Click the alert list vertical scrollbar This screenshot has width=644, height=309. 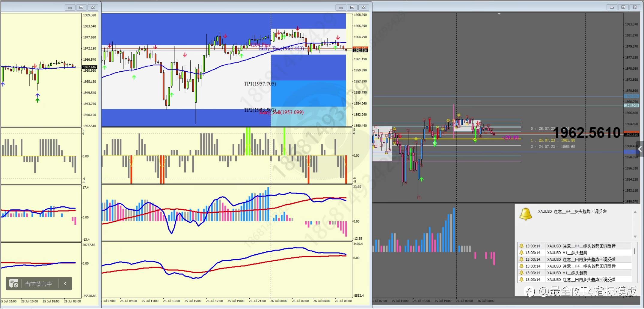[634, 251]
